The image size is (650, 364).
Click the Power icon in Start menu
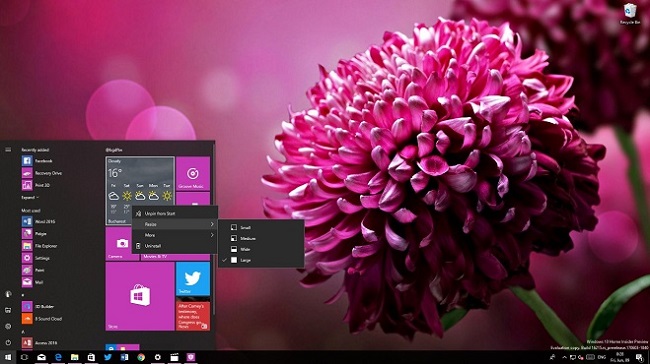8,342
